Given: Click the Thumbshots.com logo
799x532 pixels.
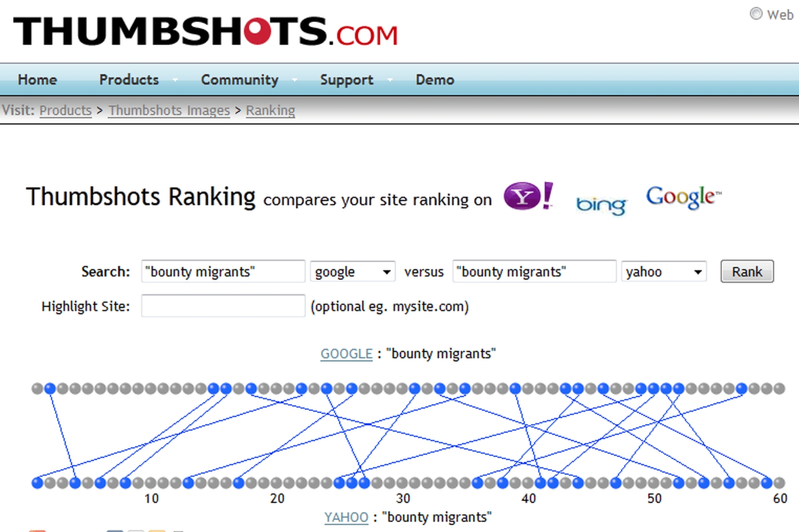Looking at the screenshot, I should (205, 31).
